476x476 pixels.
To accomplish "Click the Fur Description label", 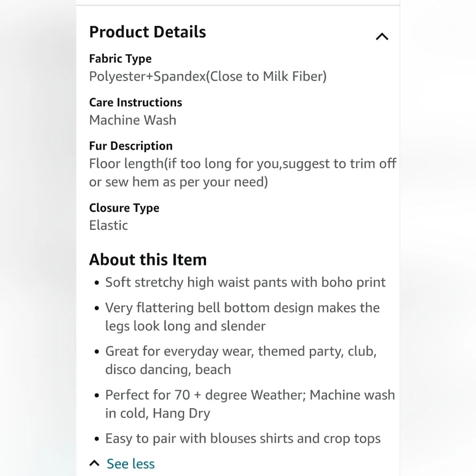I will click(131, 146).
